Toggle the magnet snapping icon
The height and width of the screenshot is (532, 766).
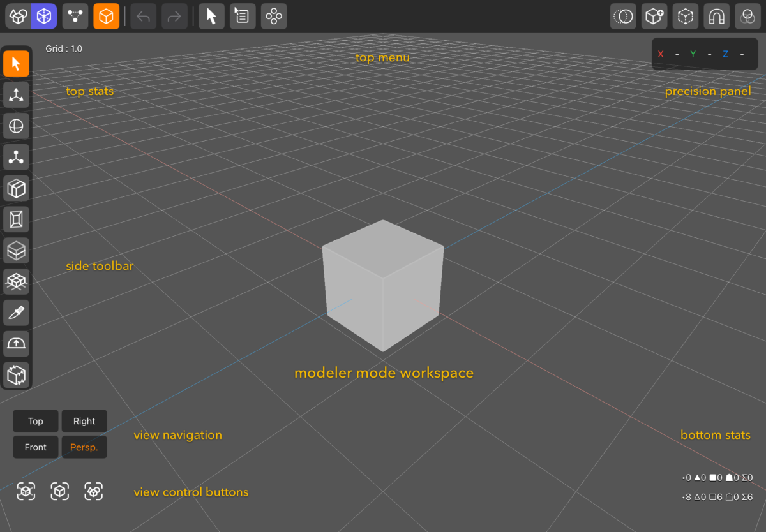tap(717, 17)
